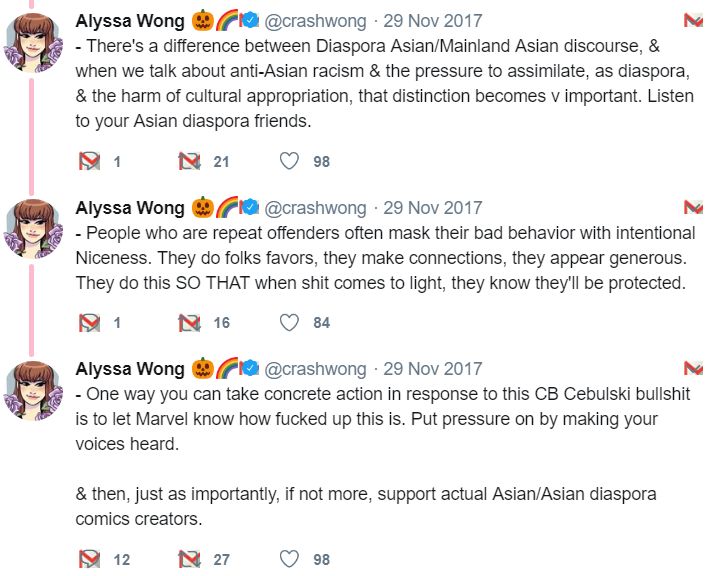The image size is (724, 576).
Task: Retweet the CB Cebulski Marvel tweet
Action: point(189,559)
